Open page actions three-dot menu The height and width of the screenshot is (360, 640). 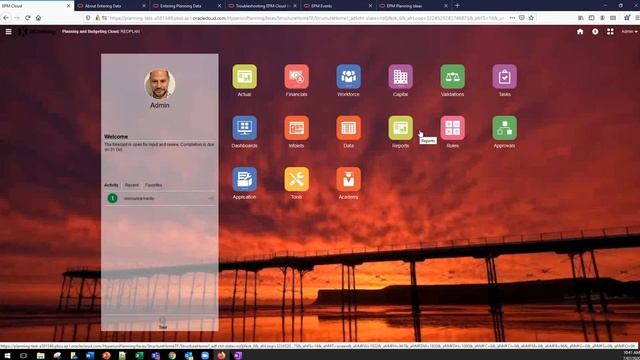coord(512,18)
